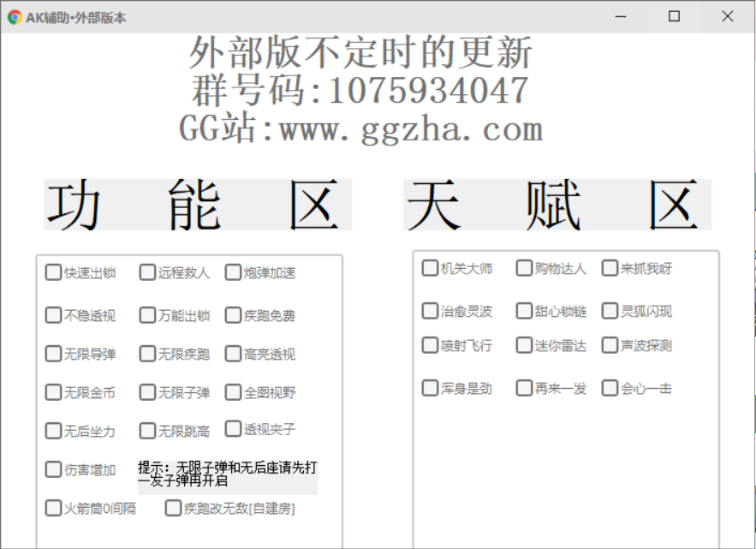
Task: Maximize the AK辅助 window
Action: (x=674, y=16)
